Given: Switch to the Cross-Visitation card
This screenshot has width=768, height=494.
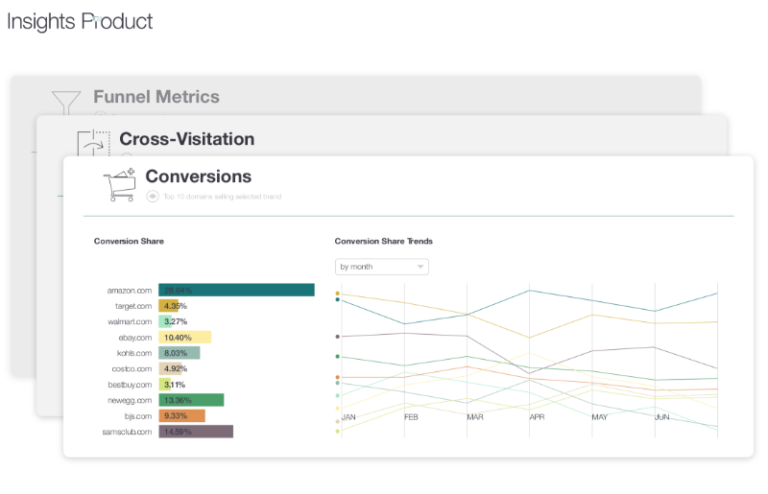Looking at the screenshot, I should tap(186, 139).
